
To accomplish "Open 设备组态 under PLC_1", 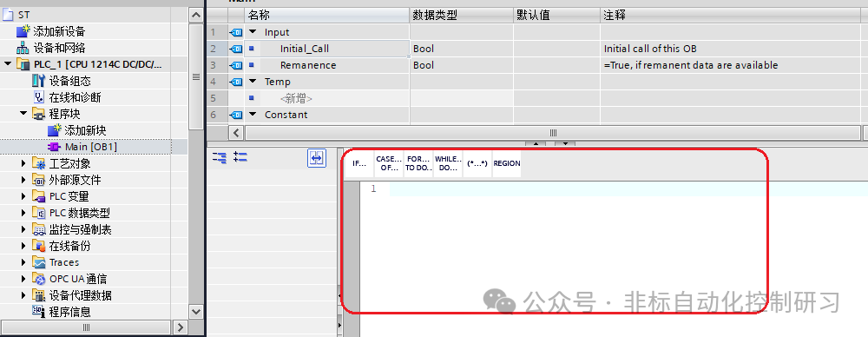I will (69, 81).
